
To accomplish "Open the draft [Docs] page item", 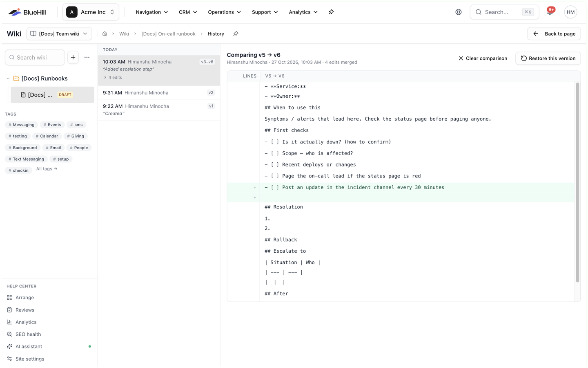I will (x=52, y=95).
